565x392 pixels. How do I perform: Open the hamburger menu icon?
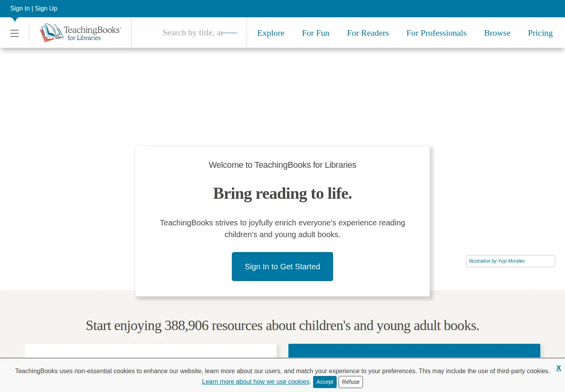click(x=15, y=33)
